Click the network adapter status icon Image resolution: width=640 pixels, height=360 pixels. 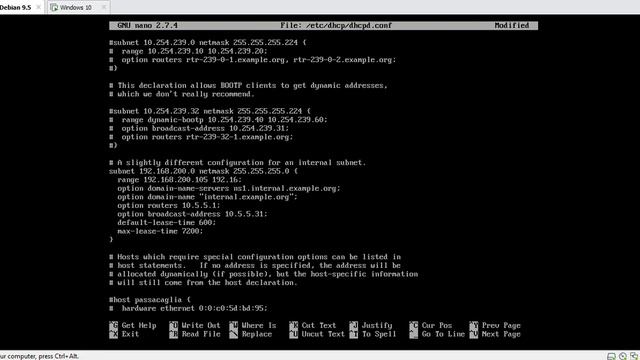pyautogui.click(x=634, y=356)
